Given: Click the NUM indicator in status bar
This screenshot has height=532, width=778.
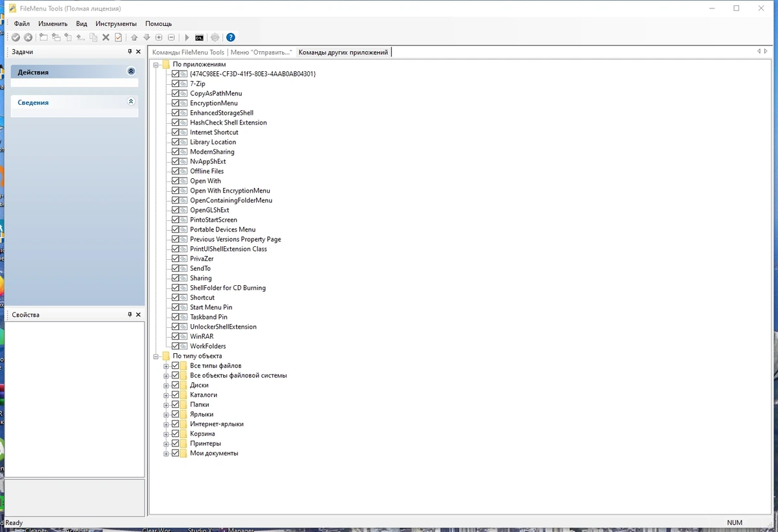Looking at the screenshot, I should click(735, 522).
